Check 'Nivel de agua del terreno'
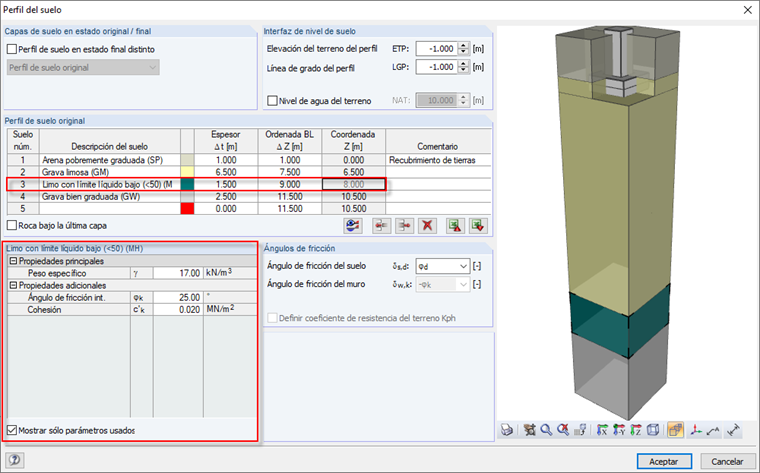The width and height of the screenshot is (760, 473). (x=272, y=100)
